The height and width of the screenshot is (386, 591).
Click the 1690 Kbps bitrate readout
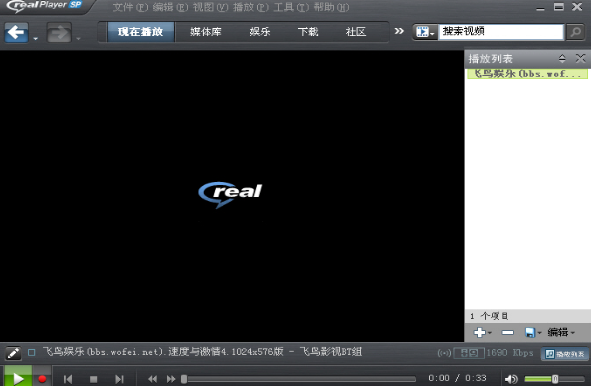coord(510,353)
